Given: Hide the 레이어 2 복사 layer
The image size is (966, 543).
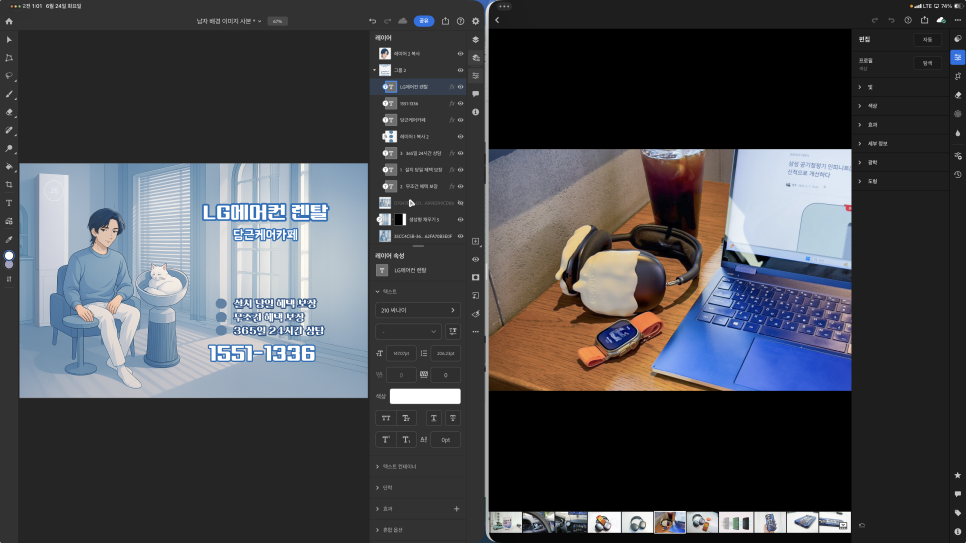Looking at the screenshot, I should click(460, 54).
